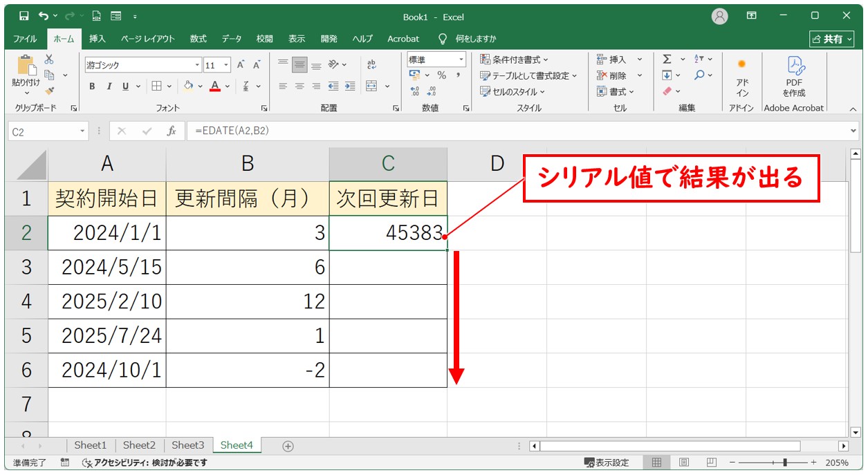Click the orientation angled text icon

coord(333,65)
